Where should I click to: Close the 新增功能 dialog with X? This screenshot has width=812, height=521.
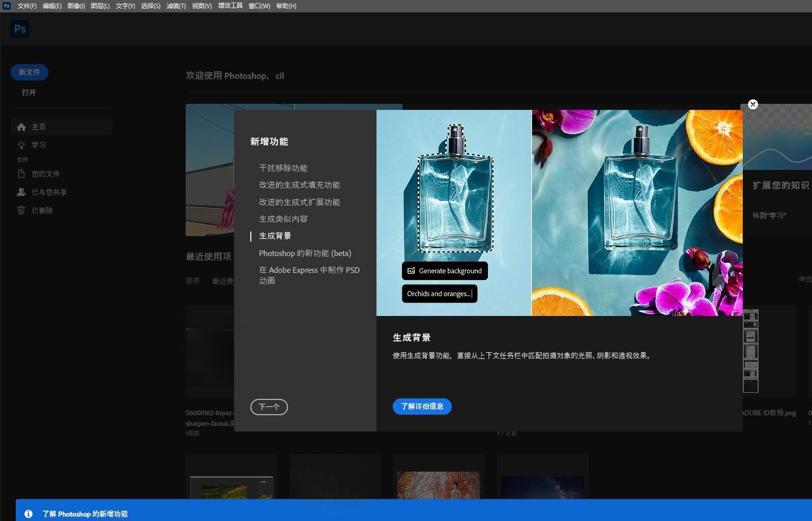point(753,104)
